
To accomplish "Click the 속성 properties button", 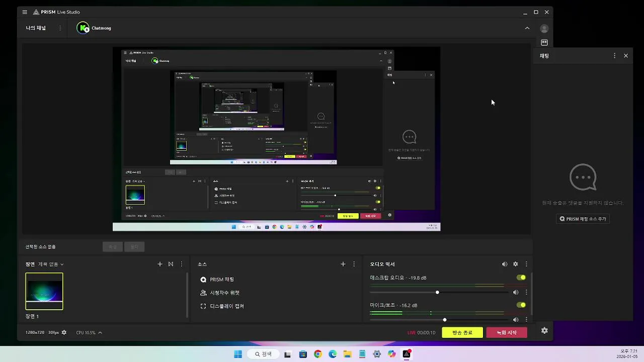I will pos(113,247).
